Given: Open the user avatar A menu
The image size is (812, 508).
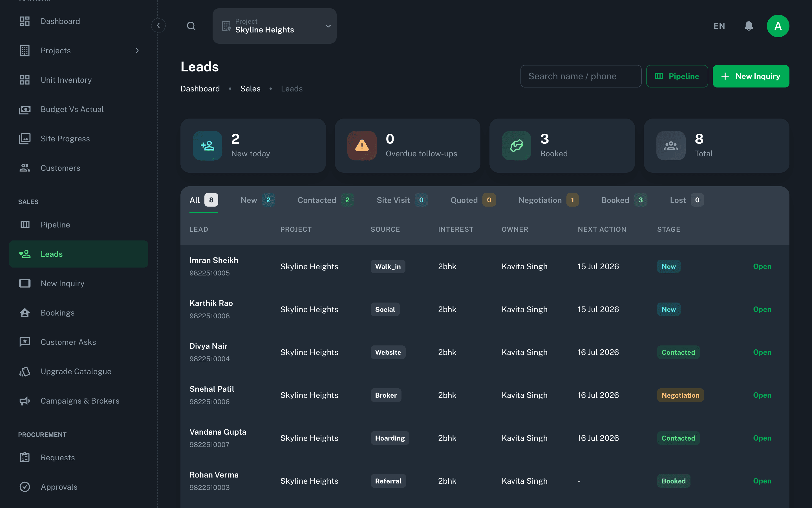Looking at the screenshot, I should [x=778, y=26].
